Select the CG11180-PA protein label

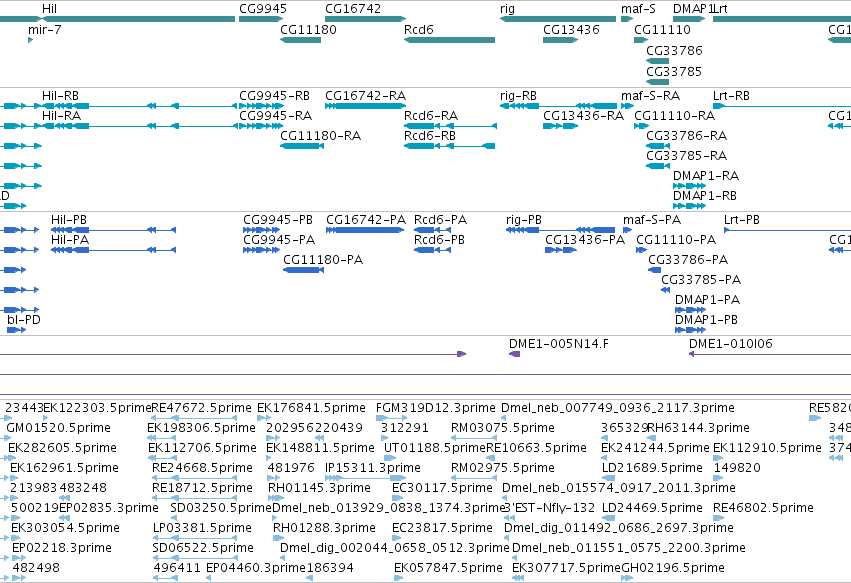point(323,260)
